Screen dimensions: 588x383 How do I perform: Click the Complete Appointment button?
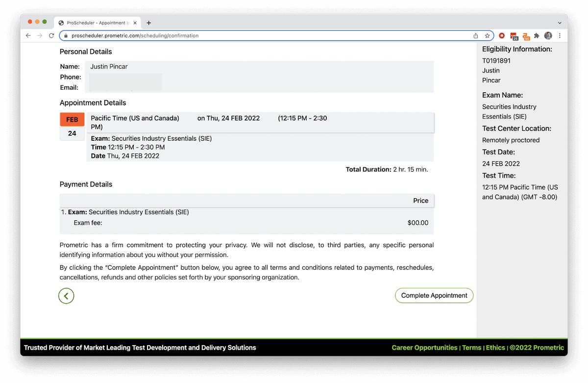pos(434,295)
